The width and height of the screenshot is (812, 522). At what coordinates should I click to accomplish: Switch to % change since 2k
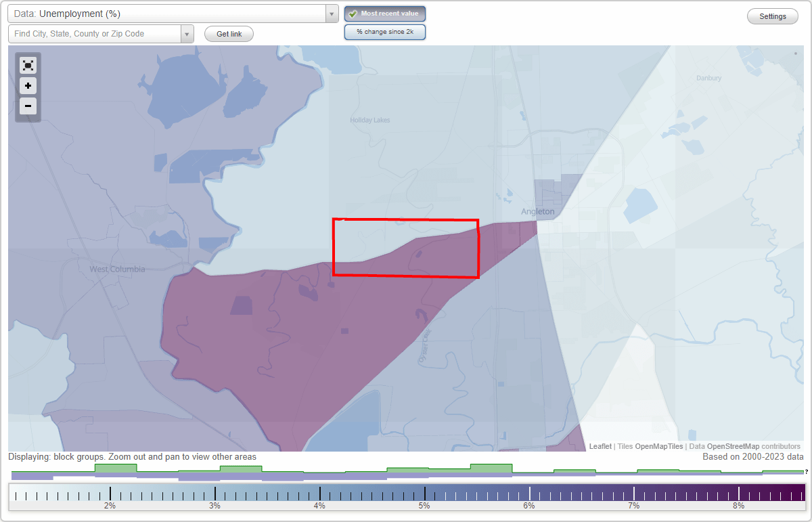click(385, 32)
